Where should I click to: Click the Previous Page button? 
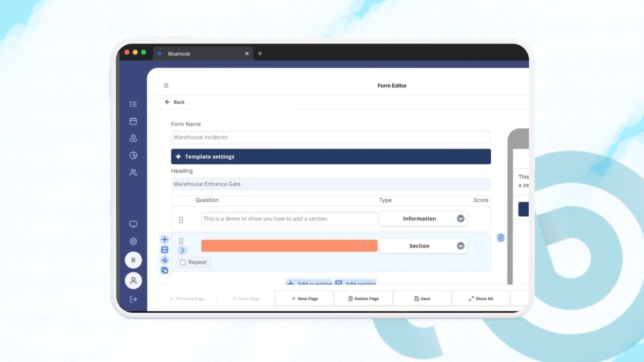pyautogui.click(x=187, y=299)
